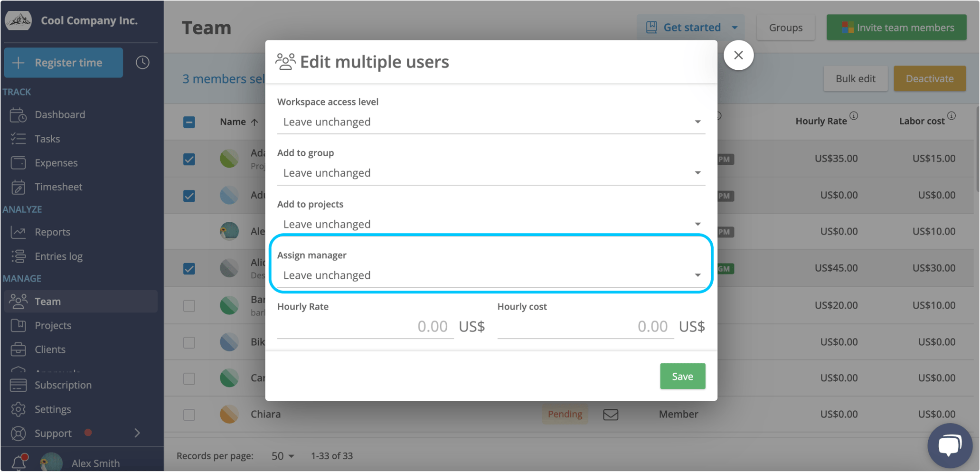Open Entries log in the sidebar
The width and height of the screenshot is (980, 472).
pos(58,256)
